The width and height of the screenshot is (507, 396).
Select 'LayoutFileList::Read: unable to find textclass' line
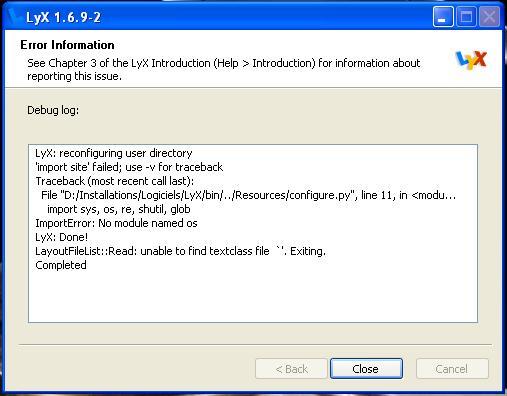tap(180, 251)
